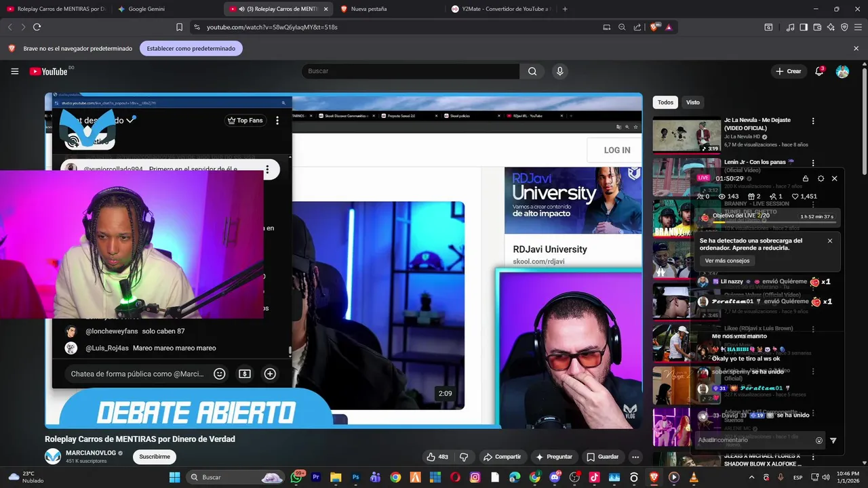Open emoji picker in overlay comment box
Screen dimensions: 868x488
click(818, 441)
